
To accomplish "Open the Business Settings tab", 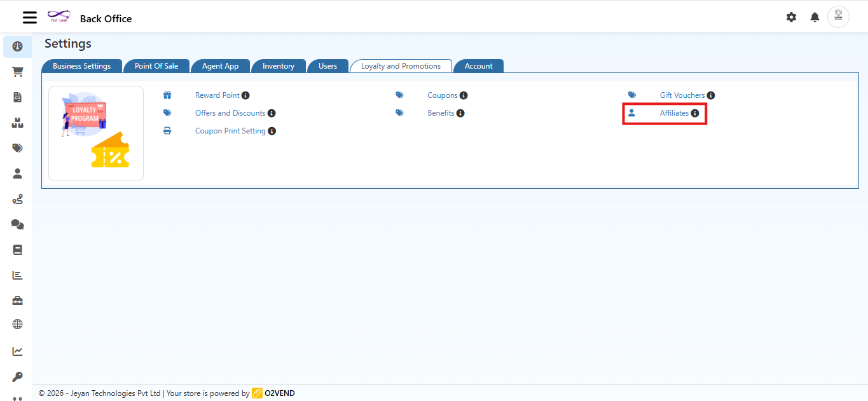I will (x=82, y=65).
